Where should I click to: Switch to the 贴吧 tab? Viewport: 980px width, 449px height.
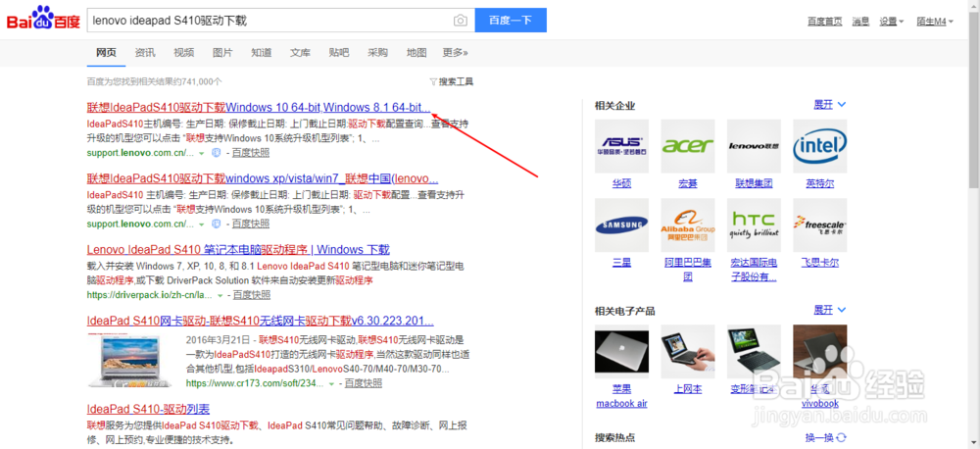[x=339, y=53]
